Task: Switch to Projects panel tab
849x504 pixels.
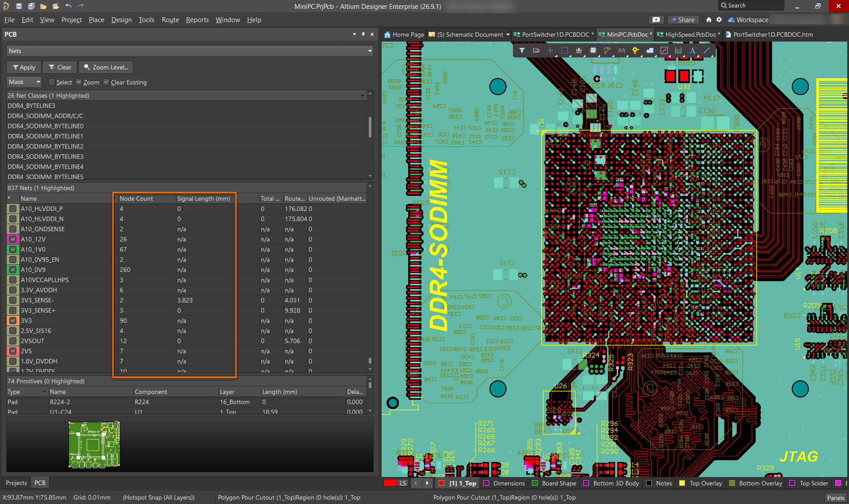Action: 16,483
